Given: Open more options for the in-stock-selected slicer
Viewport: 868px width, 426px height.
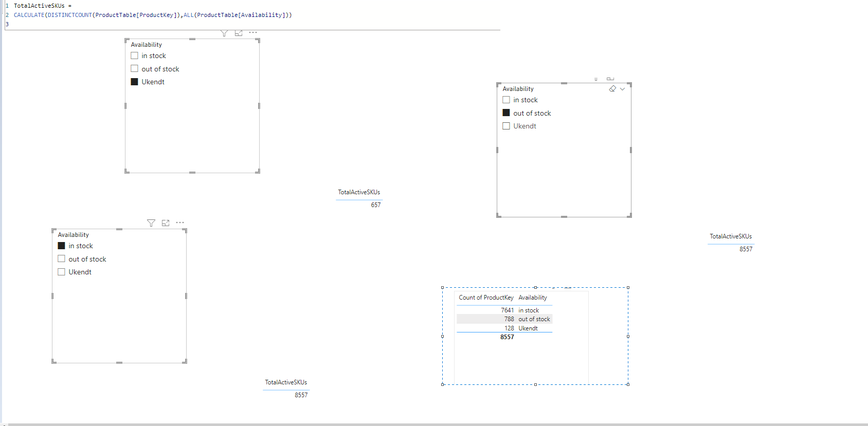Looking at the screenshot, I should click(180, 223).
